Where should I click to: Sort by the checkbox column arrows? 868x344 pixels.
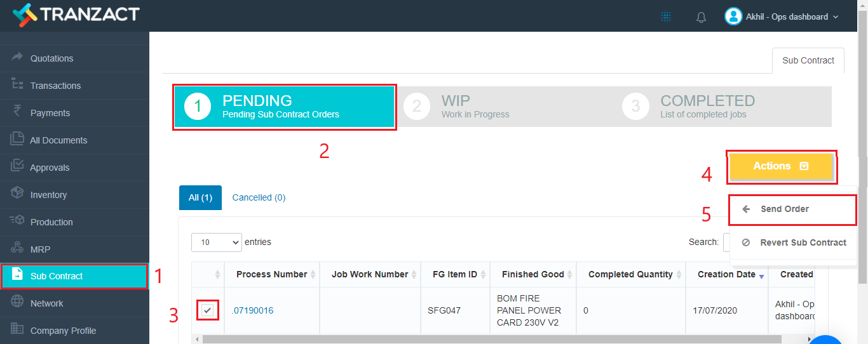coord(217,275)
